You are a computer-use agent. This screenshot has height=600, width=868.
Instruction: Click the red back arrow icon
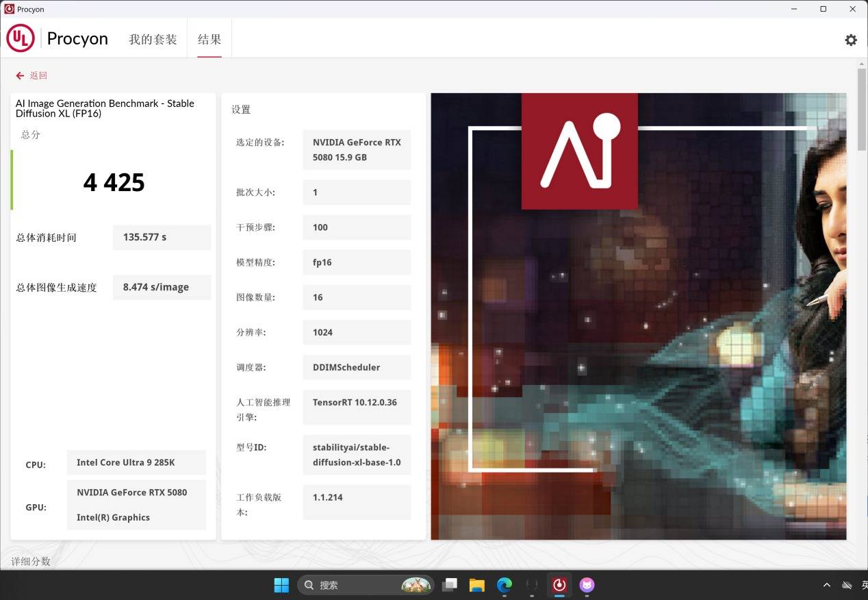[20, 75]
